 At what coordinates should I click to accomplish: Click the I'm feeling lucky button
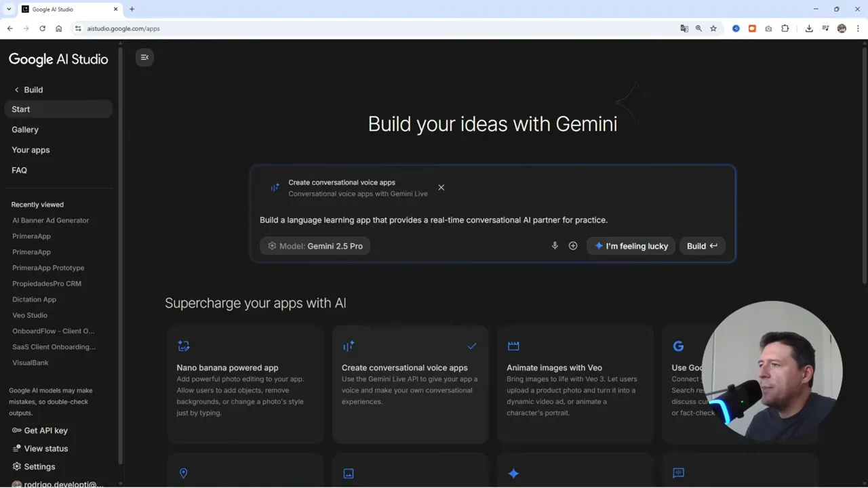click(x=631, y=245)
